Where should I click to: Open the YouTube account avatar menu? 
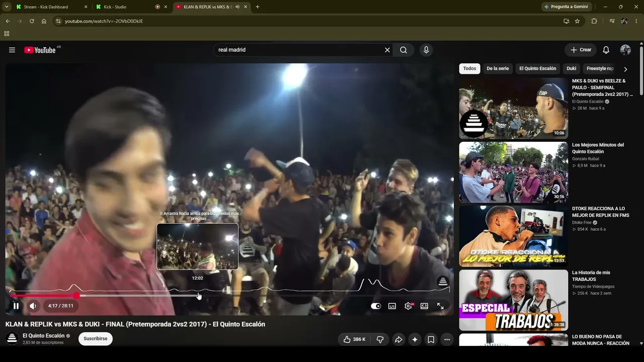click(625, 50)
